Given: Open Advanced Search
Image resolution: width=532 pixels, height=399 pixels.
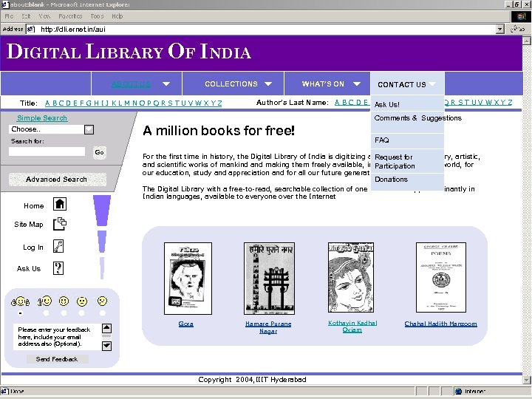Looking at the screenshot, I should click(x=57, y=179).
